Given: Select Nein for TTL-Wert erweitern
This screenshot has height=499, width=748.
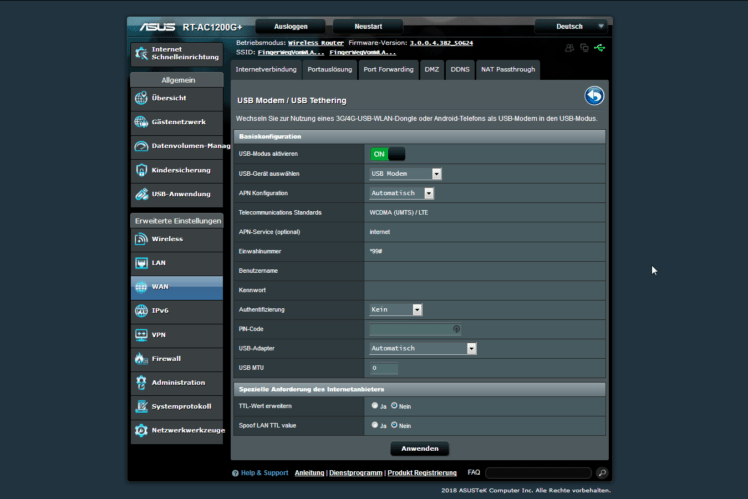Looking at the screenshot, I should click(394, 405).
